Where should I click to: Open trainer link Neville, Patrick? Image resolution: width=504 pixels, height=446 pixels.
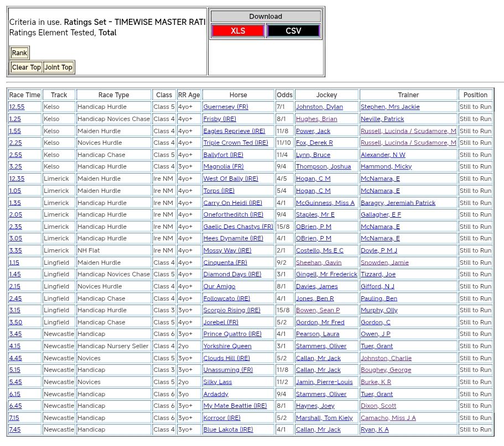click(382, 119)
